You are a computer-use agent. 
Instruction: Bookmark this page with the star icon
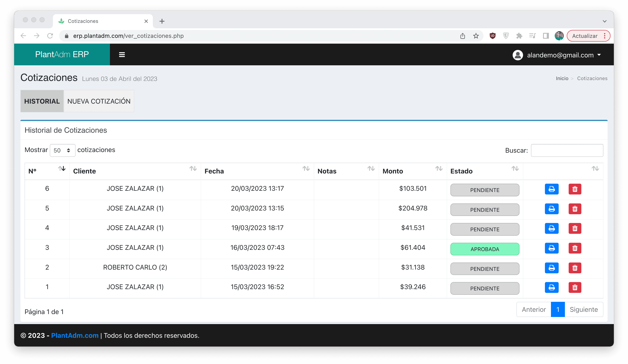coord(476,36)
